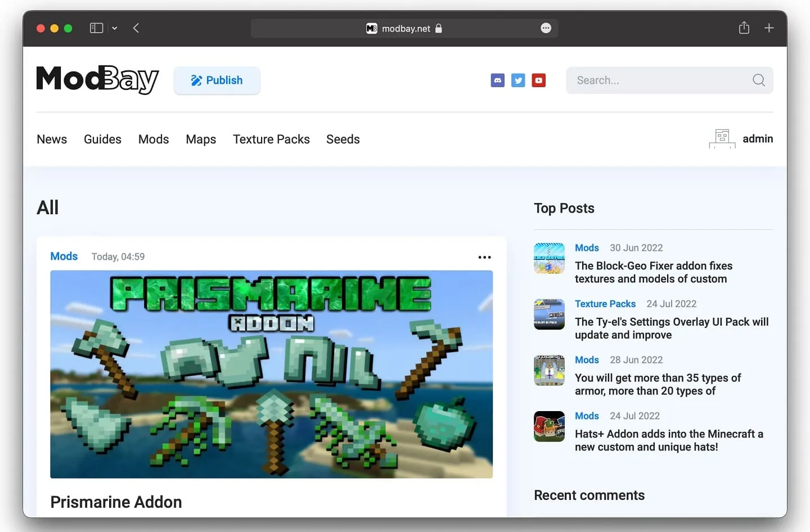Click the '24 Jul 2022' date beside Texture Packs

pos(672,304)
